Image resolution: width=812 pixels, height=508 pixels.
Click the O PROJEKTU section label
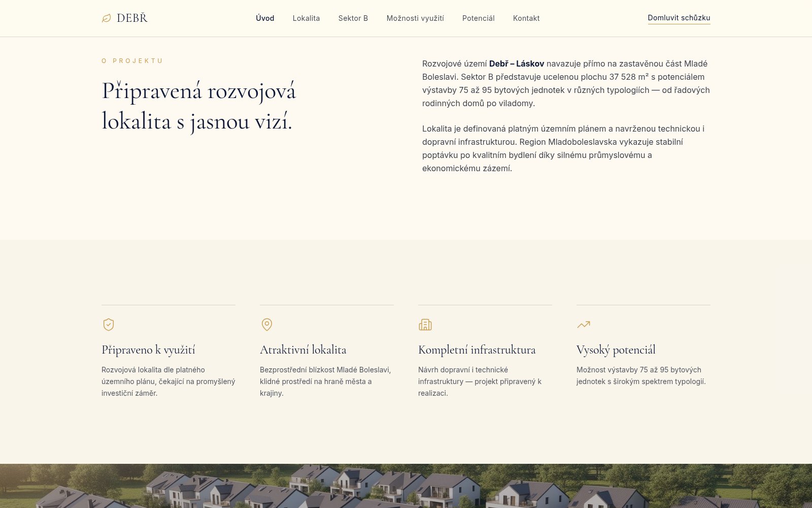click(132, 61)
